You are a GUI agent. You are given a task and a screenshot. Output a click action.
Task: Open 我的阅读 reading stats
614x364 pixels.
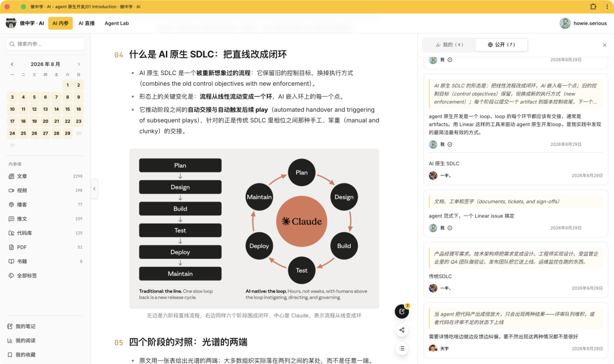(45, 341)
